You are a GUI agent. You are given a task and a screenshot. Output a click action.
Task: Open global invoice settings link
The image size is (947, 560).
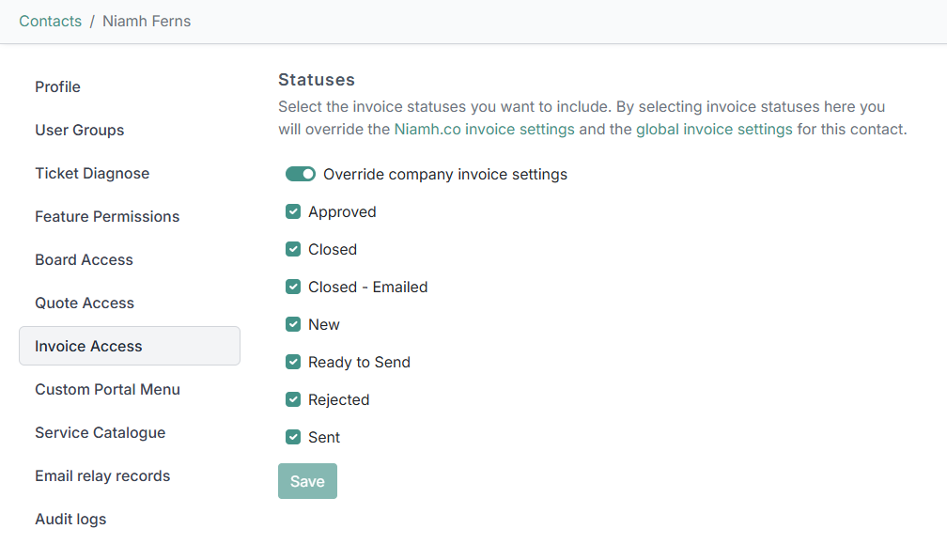point(714,130)
